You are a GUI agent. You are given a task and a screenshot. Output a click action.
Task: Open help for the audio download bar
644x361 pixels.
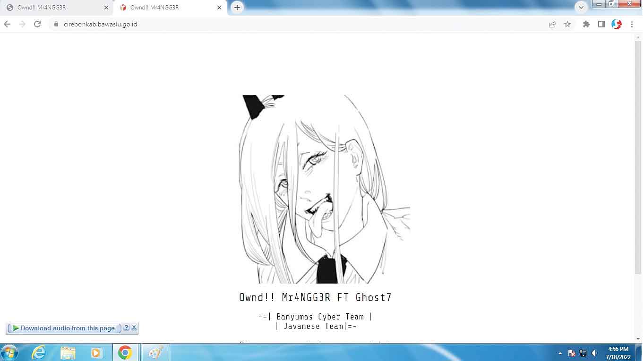(126, 327)
